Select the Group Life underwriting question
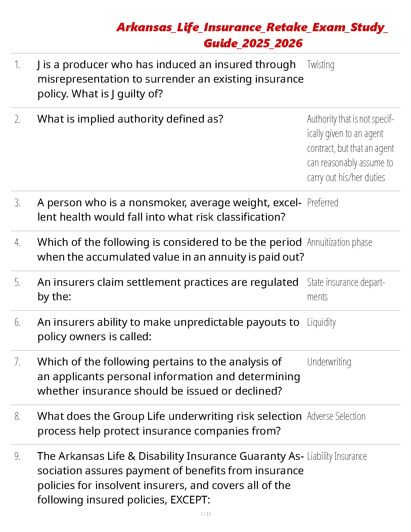This screenshot has width=411, height=532. tap(169, 424)
